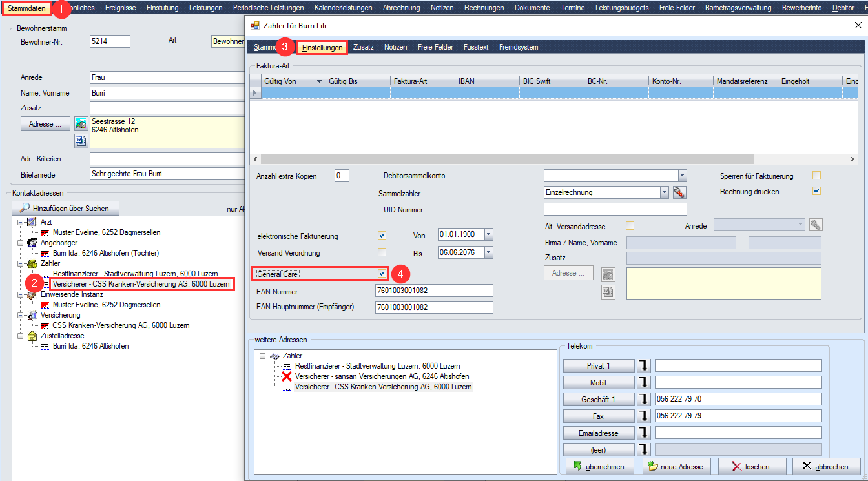Image resolution: width=868 pixels, height=481 pixels.
Task: Click the EAN-Hauptnummer (Empfänger) field
Action: tap(434, 307)
